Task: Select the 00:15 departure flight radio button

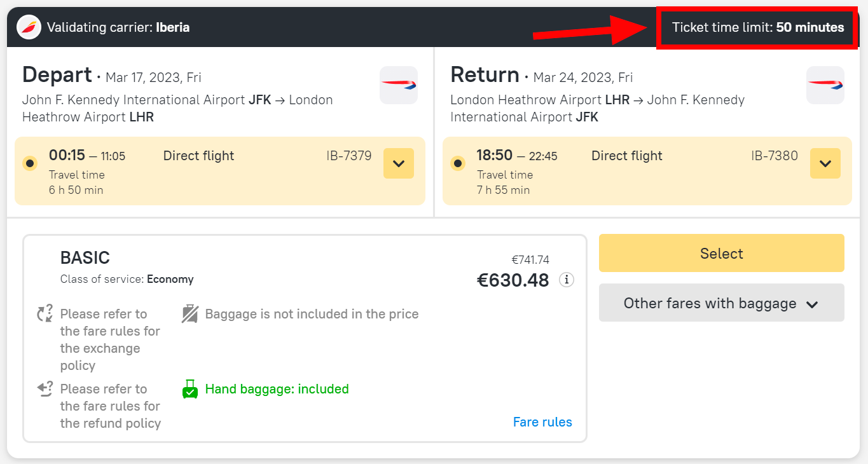Action: point(30,163)
